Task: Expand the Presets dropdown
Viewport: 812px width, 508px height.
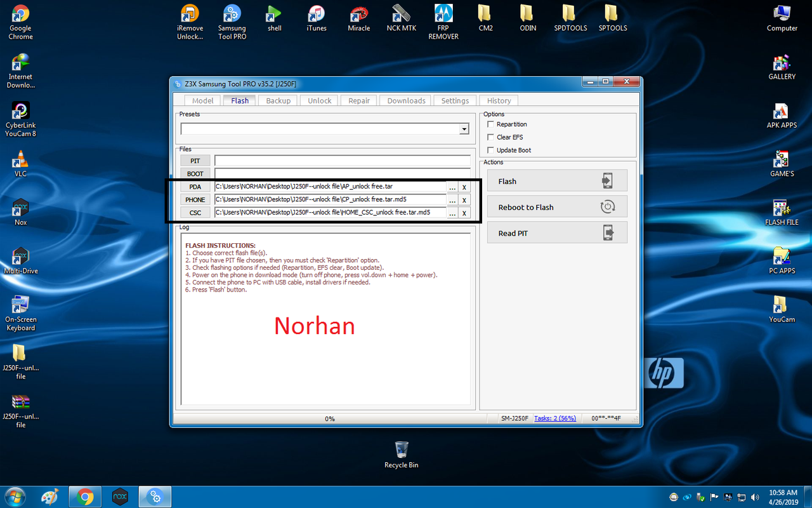Action: pyautogui.click(x=464, y=129)
